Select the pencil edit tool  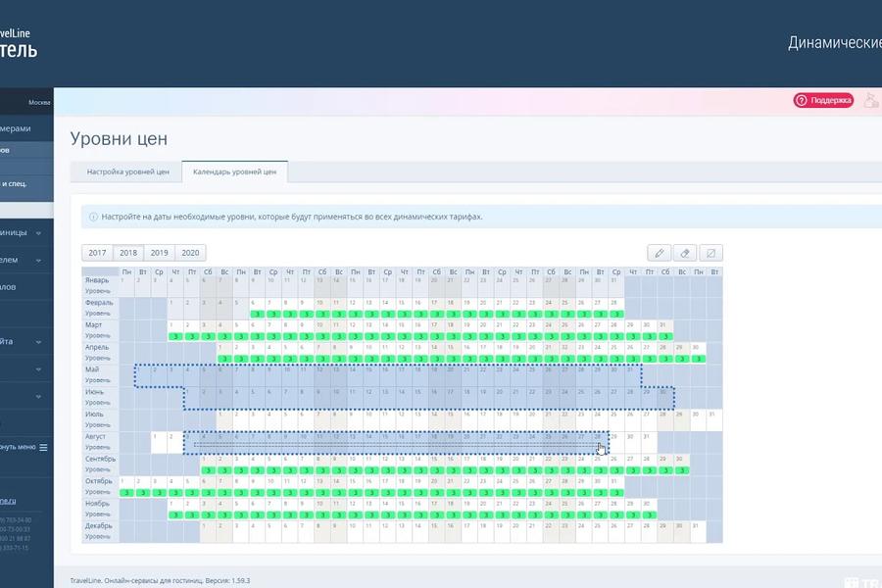[x=660, y=252]
